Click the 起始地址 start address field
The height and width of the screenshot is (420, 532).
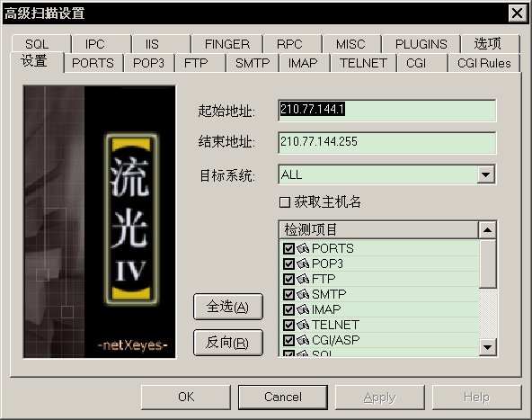(x=386, y=111)
